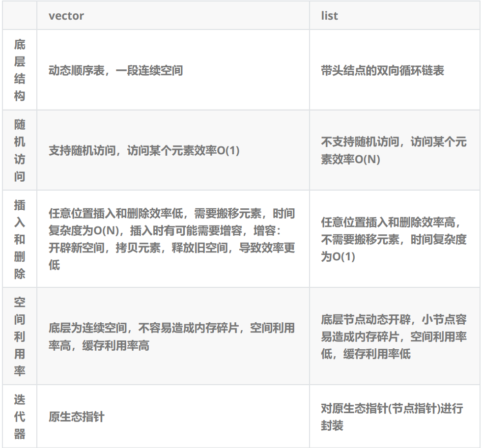This screenshot has height=448, width=482.
Task: Select the row label 迭代器
Action: pos(19,417)
